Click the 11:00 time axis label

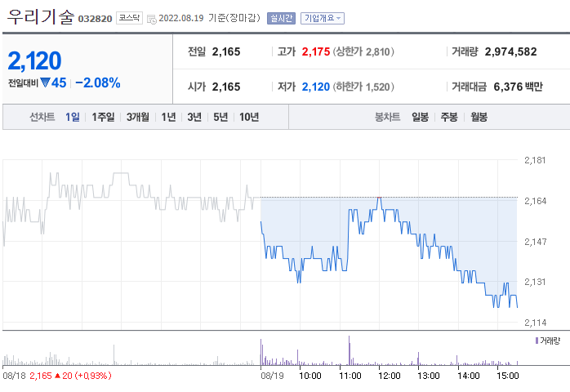point(350,376)
